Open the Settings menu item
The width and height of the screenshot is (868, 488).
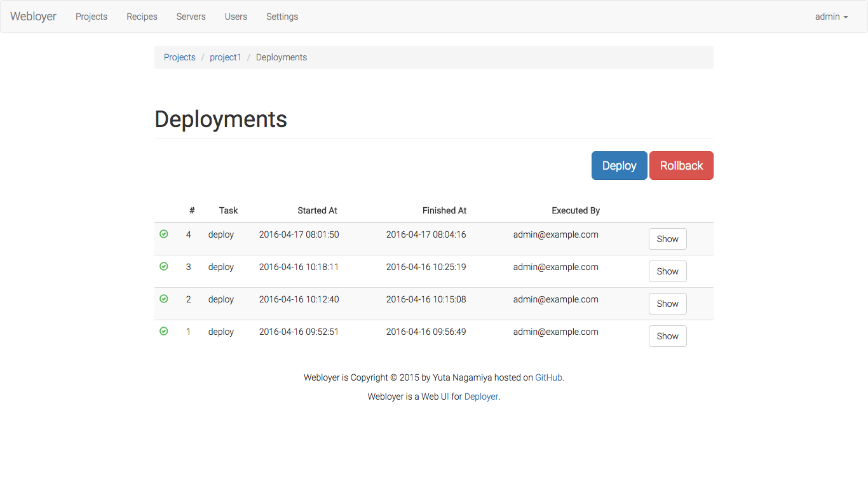282,17
